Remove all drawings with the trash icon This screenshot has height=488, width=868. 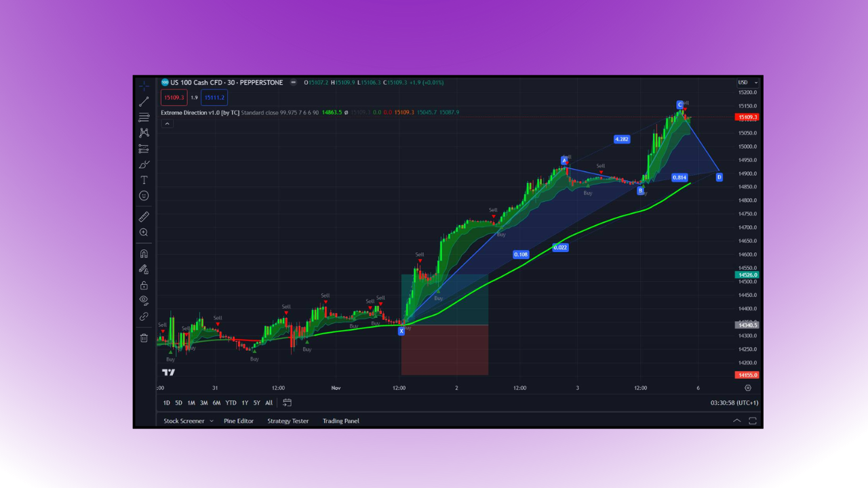tap(144, 338)
